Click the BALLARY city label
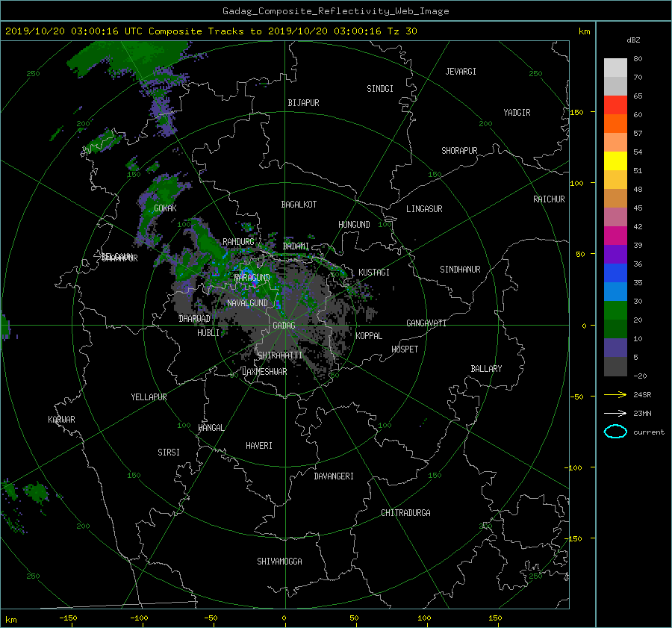 click(486, 369)
